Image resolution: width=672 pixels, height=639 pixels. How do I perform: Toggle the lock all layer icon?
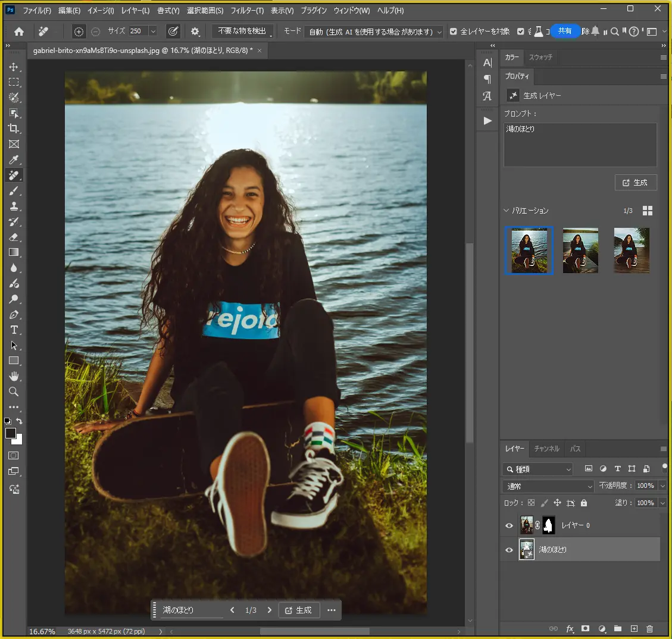[x=584, y=503]
